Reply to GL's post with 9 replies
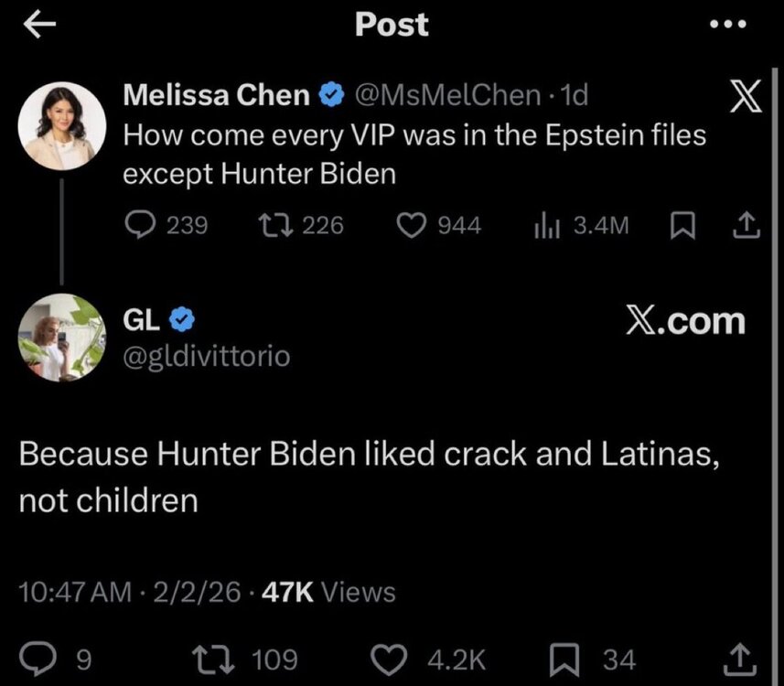Screen dimensions: 784x686 pyautogui.click(x=43, y=659)
